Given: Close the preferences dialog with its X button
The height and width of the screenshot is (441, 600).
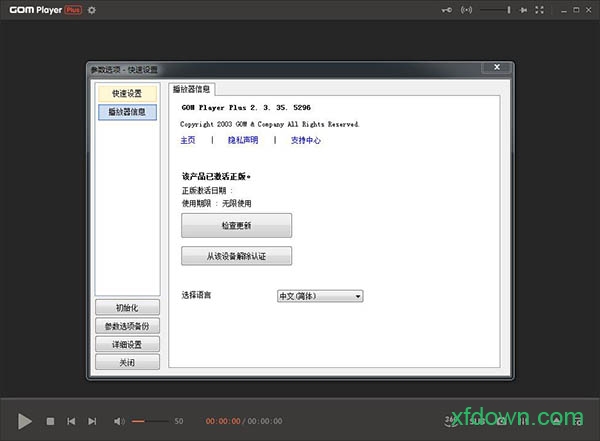Looking at the screenshot, I should pyautogui.click(x=497, y=67).
